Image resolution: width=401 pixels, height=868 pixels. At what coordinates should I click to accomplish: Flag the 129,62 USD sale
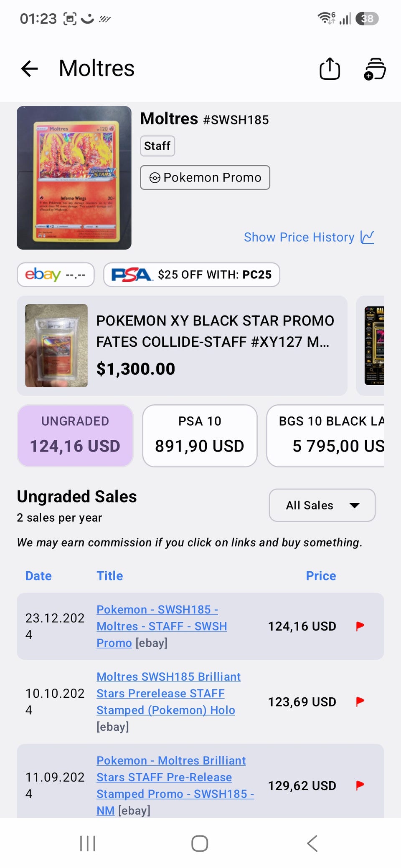[360, 785]
